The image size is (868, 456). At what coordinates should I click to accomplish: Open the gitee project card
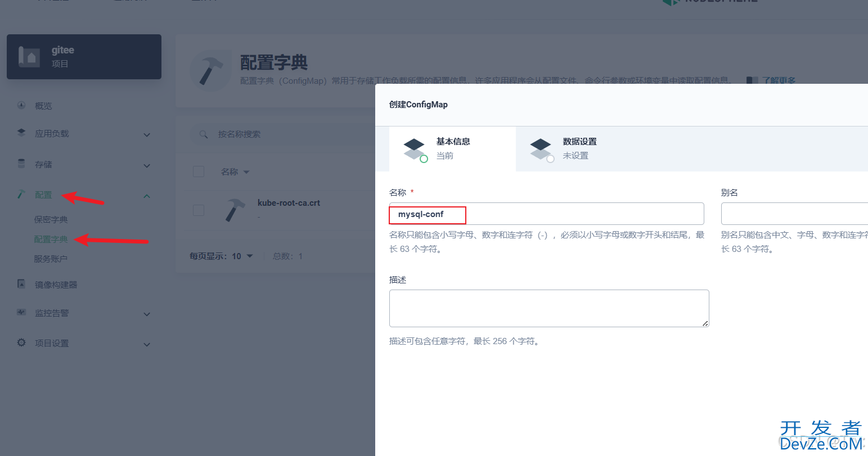coord(84,57)
